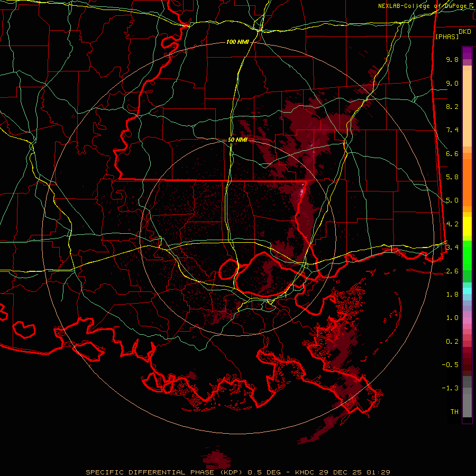
Task: Click the 1.8 value on the color scale
Action: [x=452, y=294]
